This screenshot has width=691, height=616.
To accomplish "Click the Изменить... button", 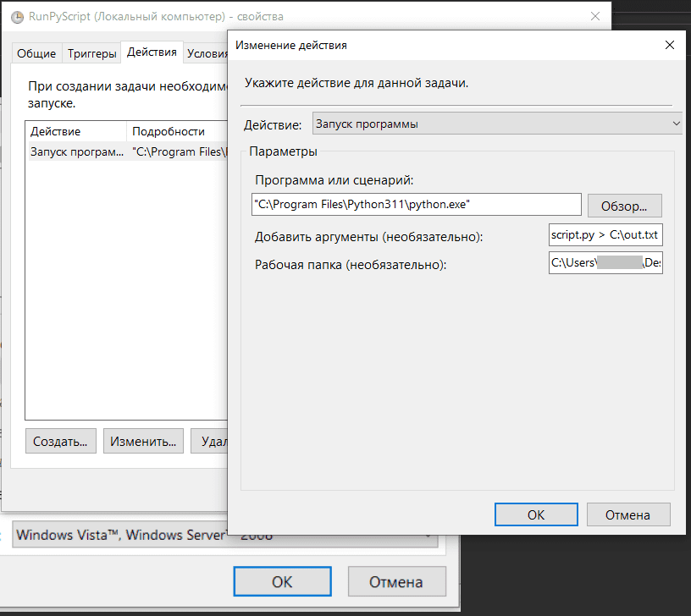I will click(144, 441).
